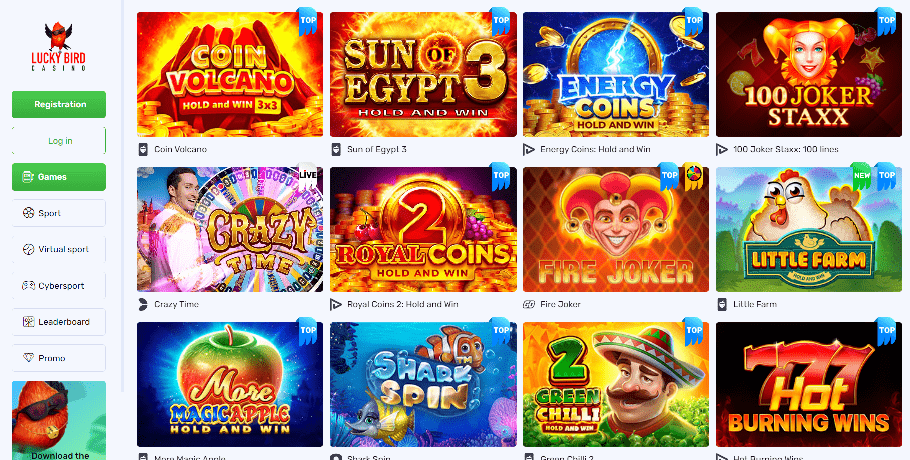Open the Shark Spin game thumbnail
The height and width of the screenshot is (460, 910).
click(423, 385)
